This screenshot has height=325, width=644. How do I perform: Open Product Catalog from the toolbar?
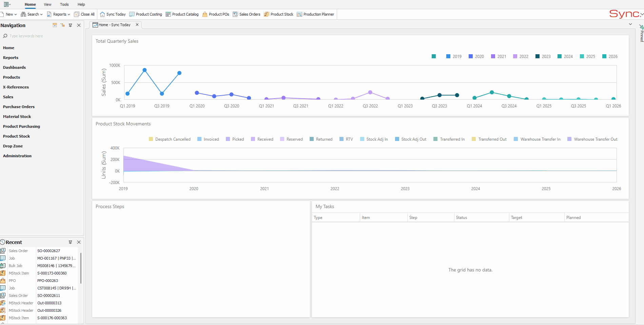(x=182, y=14)
